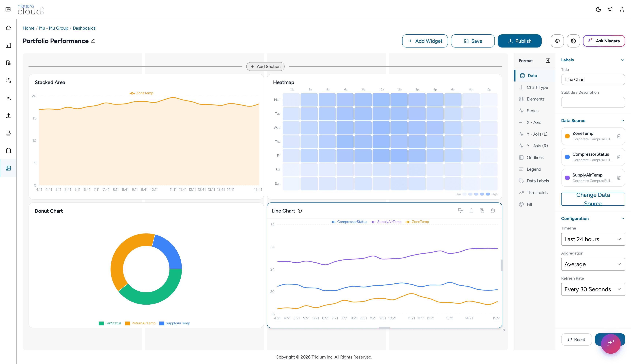Collapse the Data Source section
The height and width of the screenshot is (364, 631).
(x=623, y=120)
